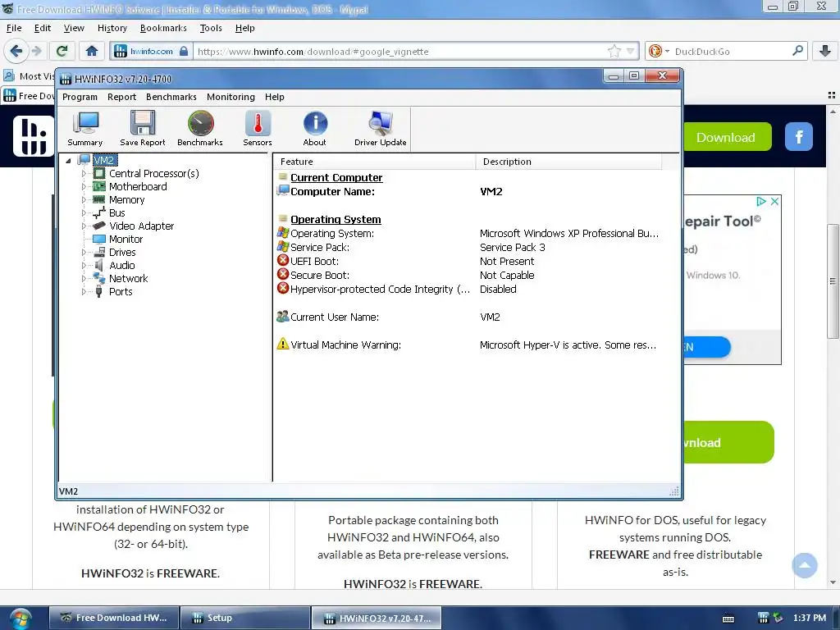Click the green Download button on webpage
This screenshot has width=840, height=630.
tap(727, 137)
